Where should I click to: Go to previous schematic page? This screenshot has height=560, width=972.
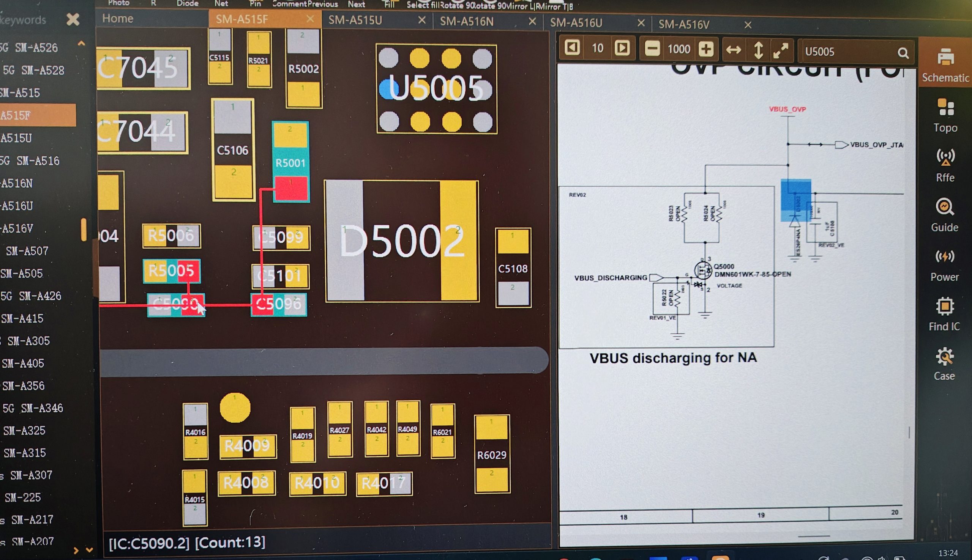[x=572, y=48]
